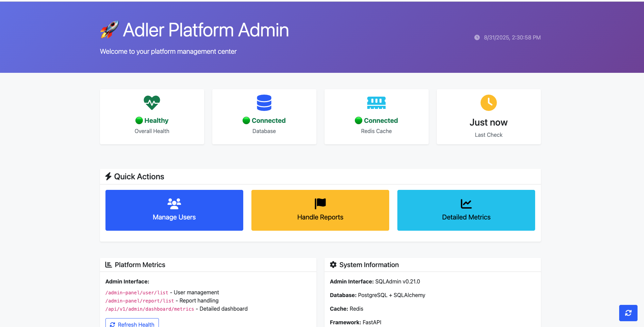Click the lightning bolt icon beside Quick Actions

[109, 176]
